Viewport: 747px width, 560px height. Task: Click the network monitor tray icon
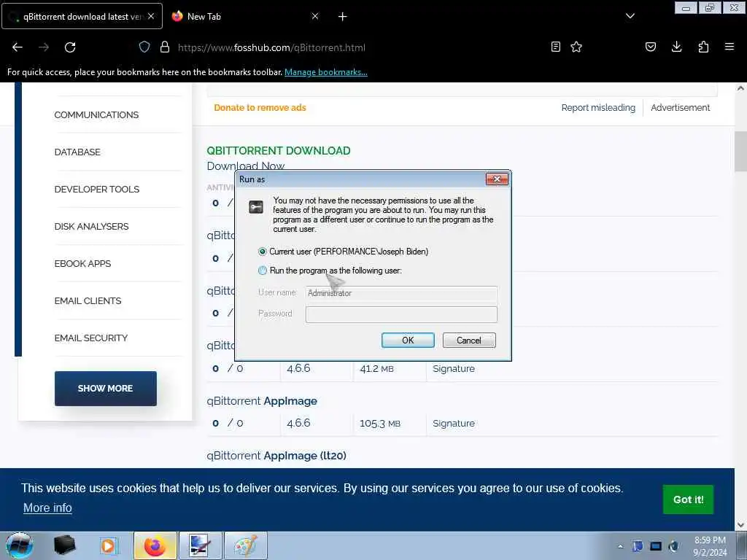pyautogui.click(x=656, y=546)
